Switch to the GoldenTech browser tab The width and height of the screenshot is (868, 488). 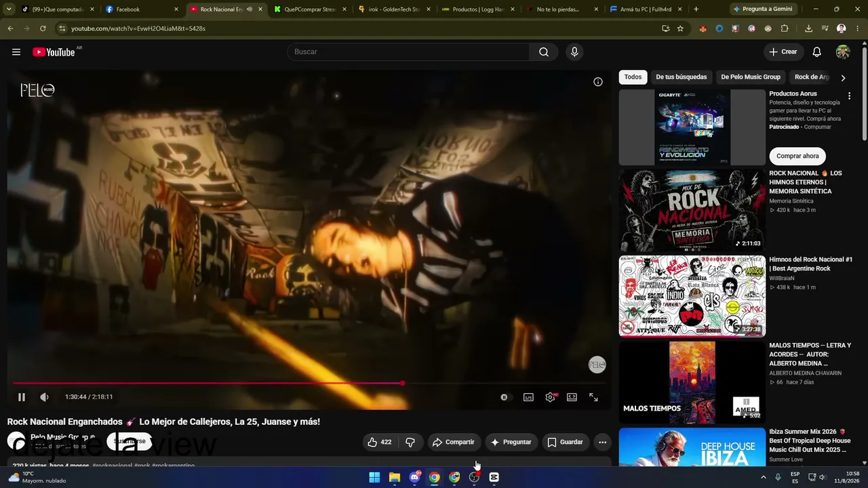pyautogui.click(x=394, y=9)
